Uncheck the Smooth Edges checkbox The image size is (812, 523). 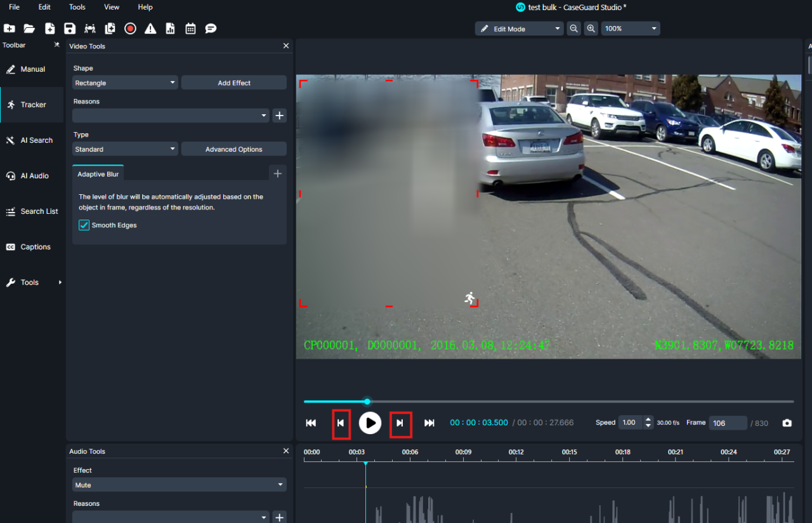[84, 225]
